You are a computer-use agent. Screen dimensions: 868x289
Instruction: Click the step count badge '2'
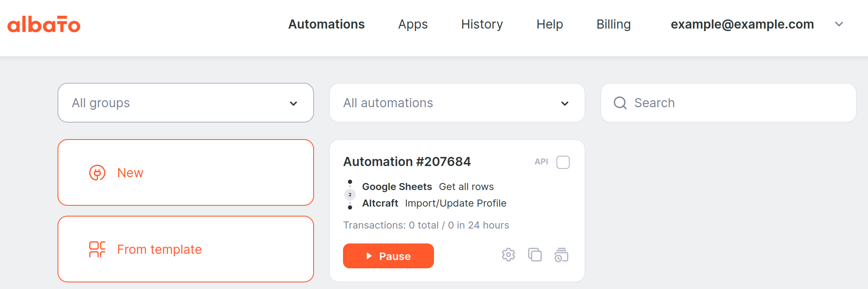pos(350,195)
